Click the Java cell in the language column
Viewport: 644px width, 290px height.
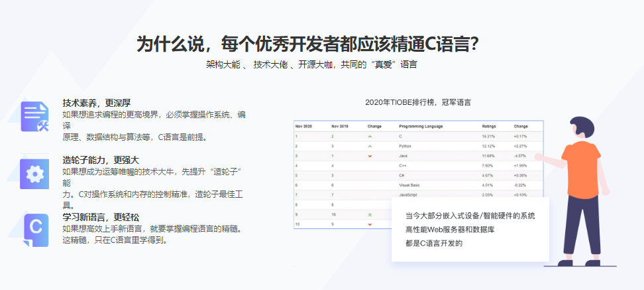pos(403,156)
